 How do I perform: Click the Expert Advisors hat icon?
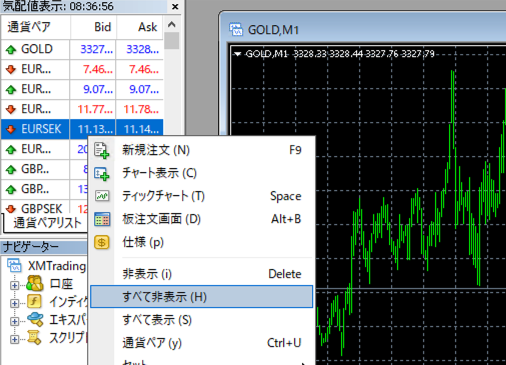pos(35,319)
